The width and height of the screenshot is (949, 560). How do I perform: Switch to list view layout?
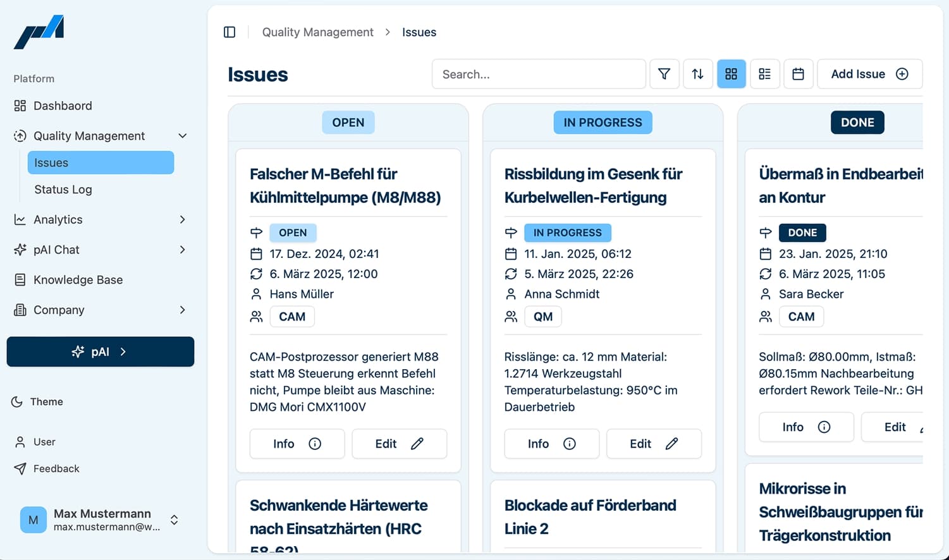coord(764,74)
